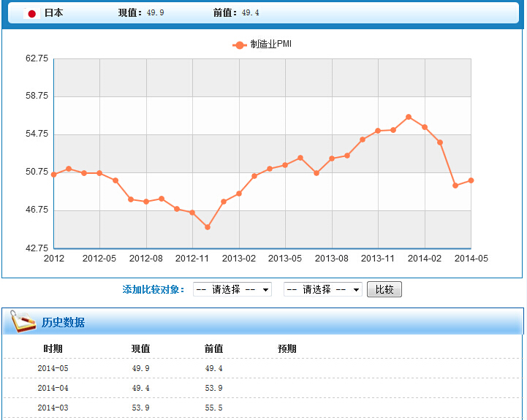Click 55.5 前值 in 2014-03 row
Viewport: 527px width, 420px height.
[213, 408]
